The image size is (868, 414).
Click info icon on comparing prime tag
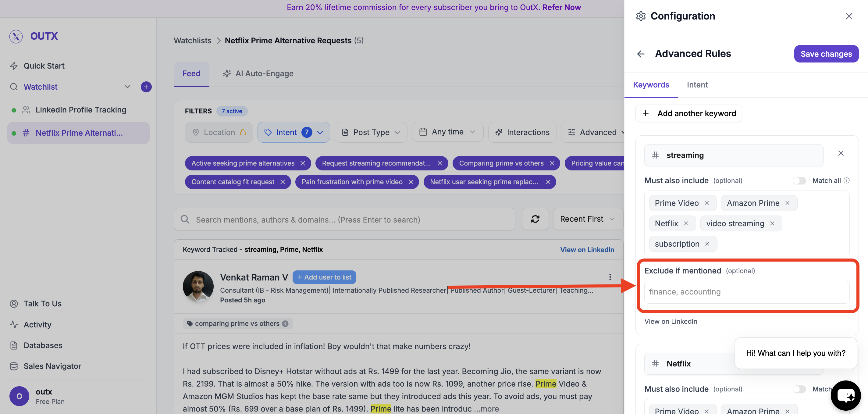click(x=285, y=324)
